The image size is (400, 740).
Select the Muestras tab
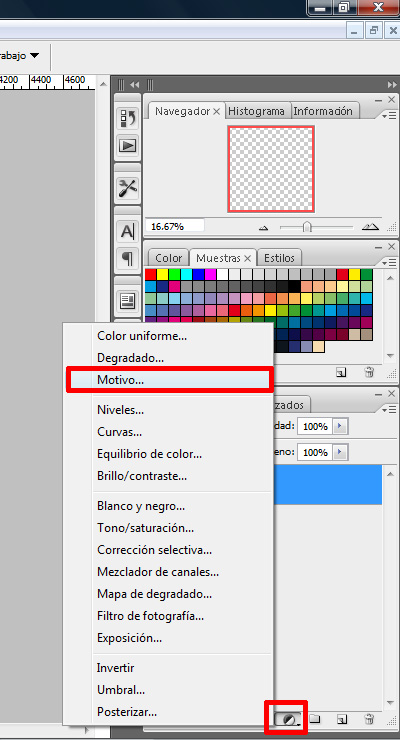point(218,258)
